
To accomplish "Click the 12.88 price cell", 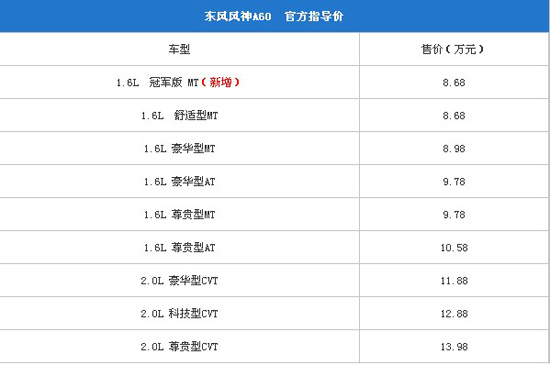I will point(454,313).
